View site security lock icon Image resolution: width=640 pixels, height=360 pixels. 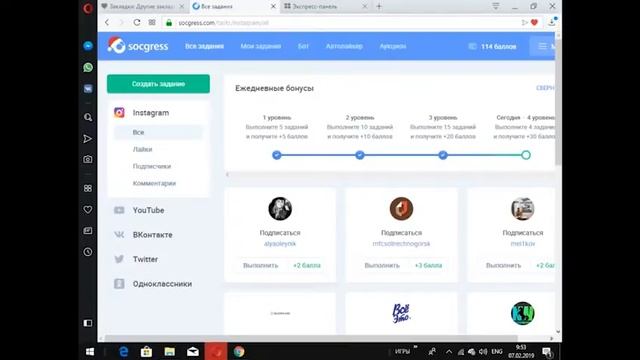[x=169, y=23]
